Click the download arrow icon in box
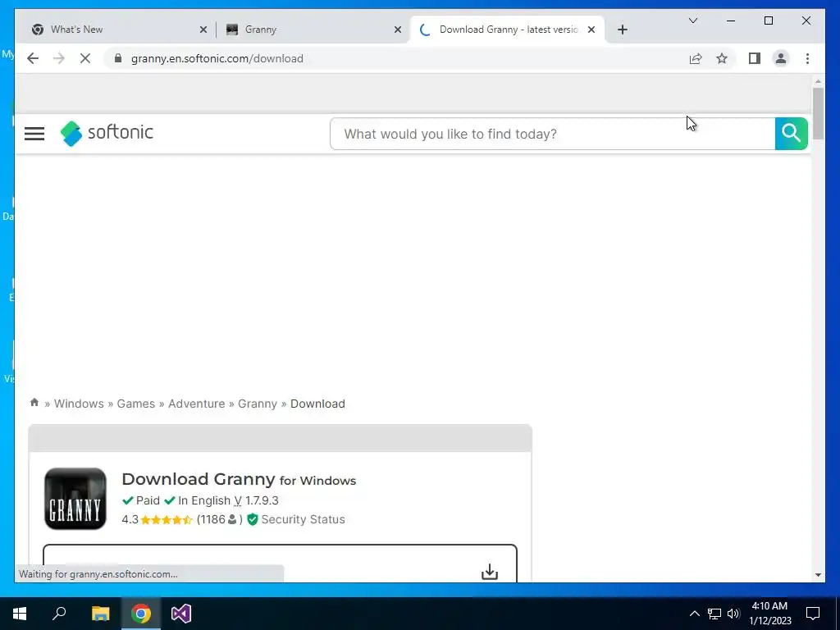Viewport: 840px width, 630px height. pyautogui.click(x=490, y=572)
